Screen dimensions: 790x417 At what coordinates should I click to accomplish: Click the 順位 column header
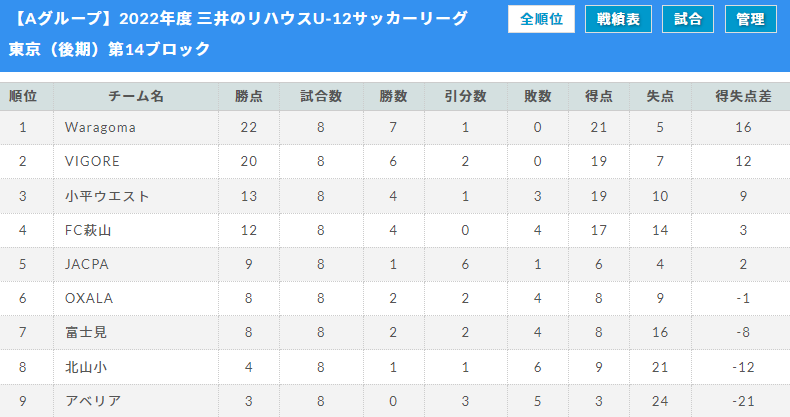[x=23, y=97]
